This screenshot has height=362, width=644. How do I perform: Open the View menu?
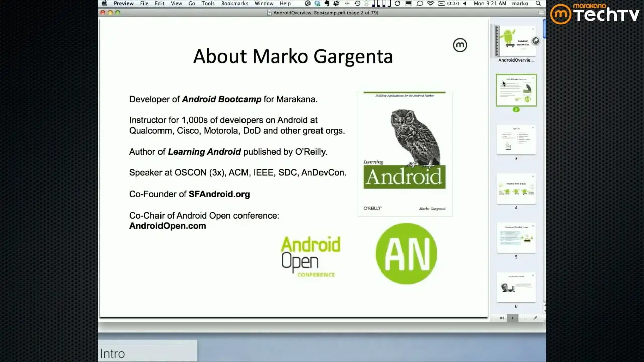pyautogui.click(x=176, y=3)
